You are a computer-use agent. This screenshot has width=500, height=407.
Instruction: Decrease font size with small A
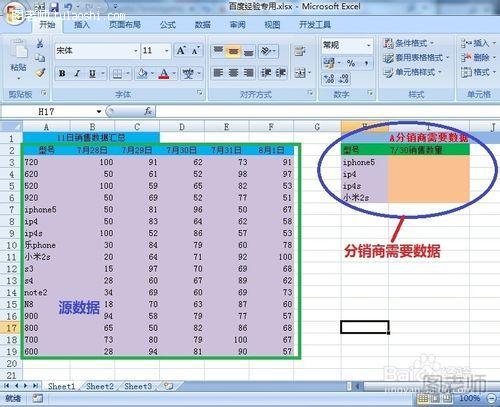(x=195, y=51)
